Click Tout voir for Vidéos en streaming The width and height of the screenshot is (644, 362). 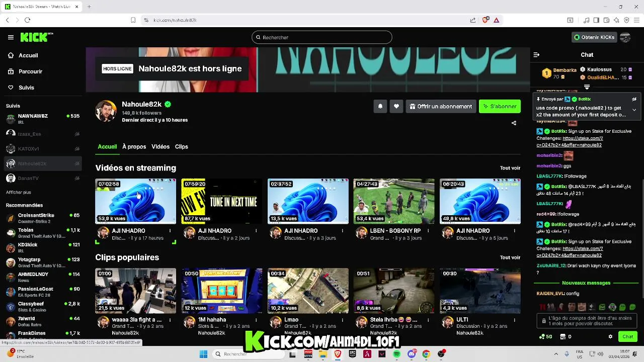(510, 168)
